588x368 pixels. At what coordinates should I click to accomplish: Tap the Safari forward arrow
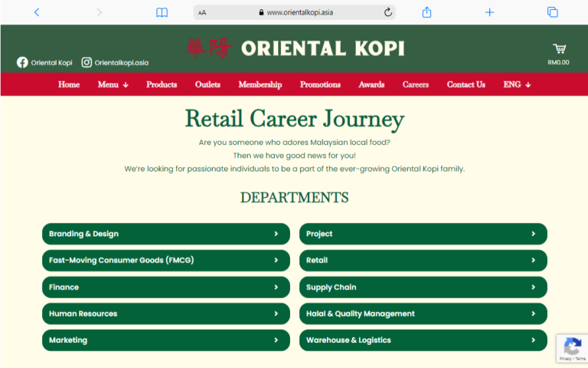pos(99,12)
